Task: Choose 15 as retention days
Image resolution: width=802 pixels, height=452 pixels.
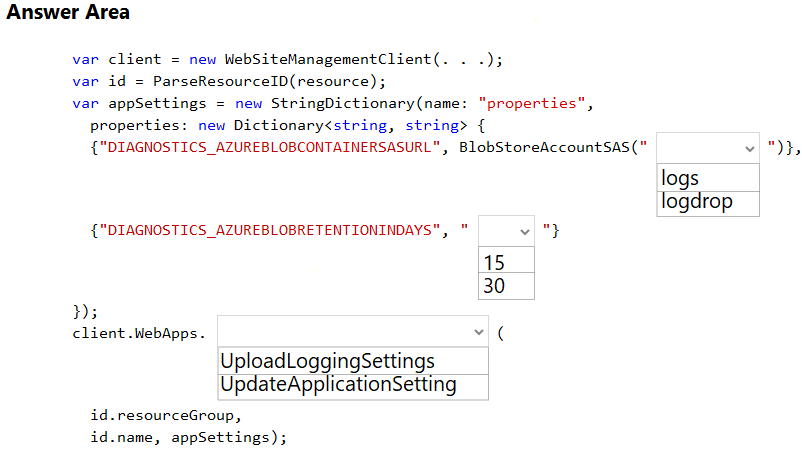Action: (506, 261)
